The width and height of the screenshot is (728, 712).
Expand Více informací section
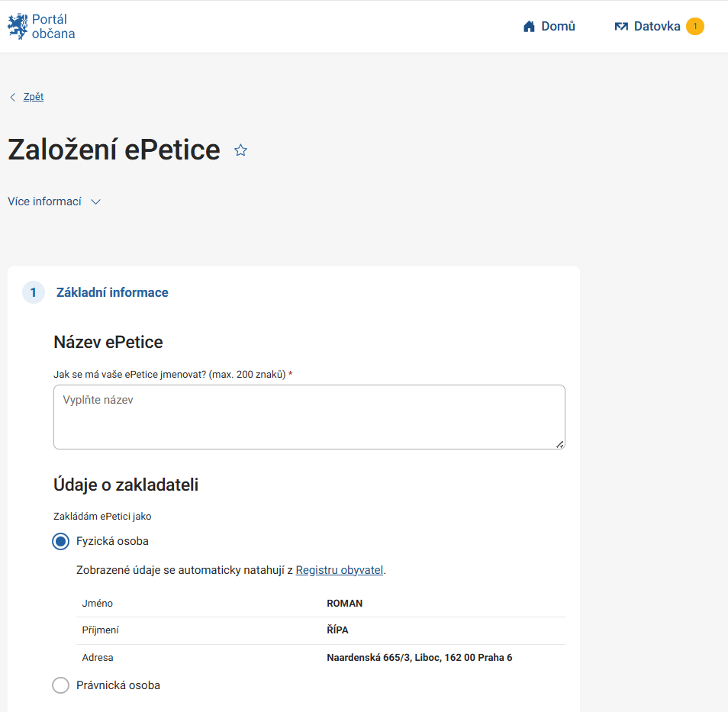[44, 201]
